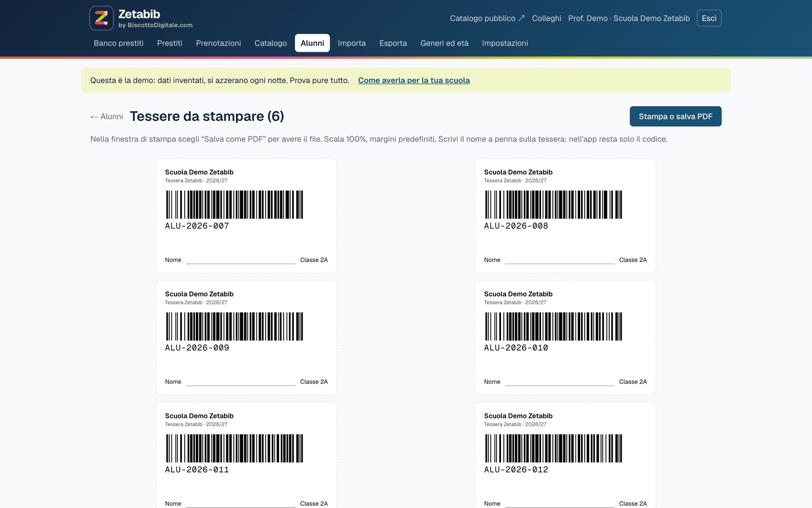Click the barcode of card ALU-2026-007
The width and height of the screenshot is (812, 508).
tap(234, 205)
